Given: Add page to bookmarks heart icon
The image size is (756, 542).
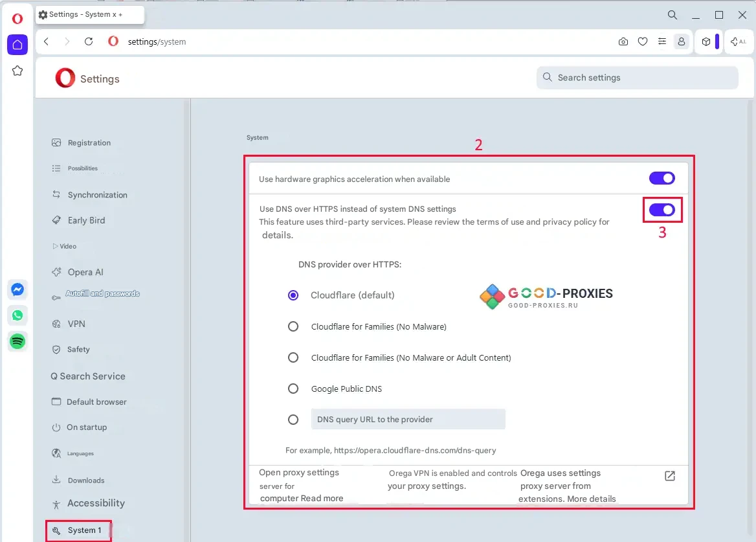Looking at the screenshot, I should point(643,42).
